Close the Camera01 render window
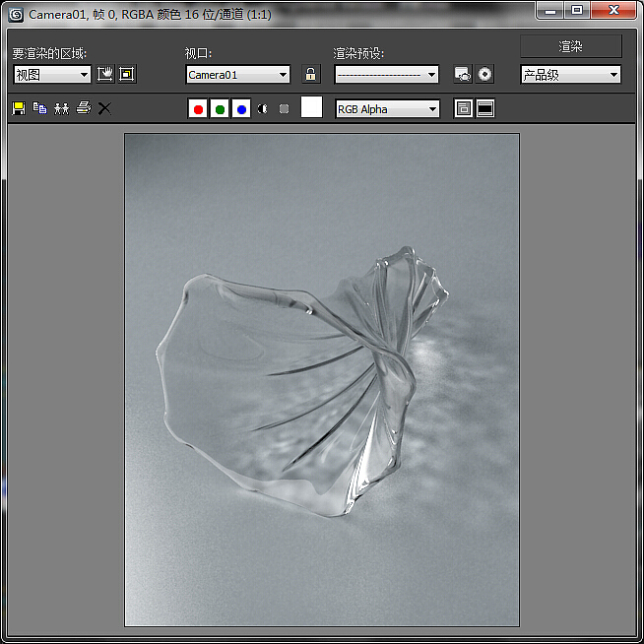This screenshot has height=644, width=644. click(x=613, y=11)
